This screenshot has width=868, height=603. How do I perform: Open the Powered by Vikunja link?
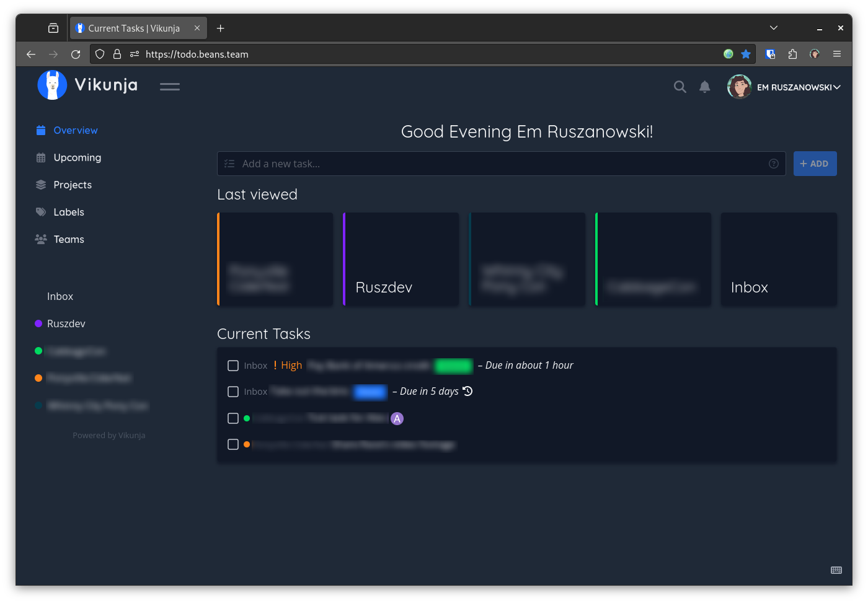click(109, 435)
